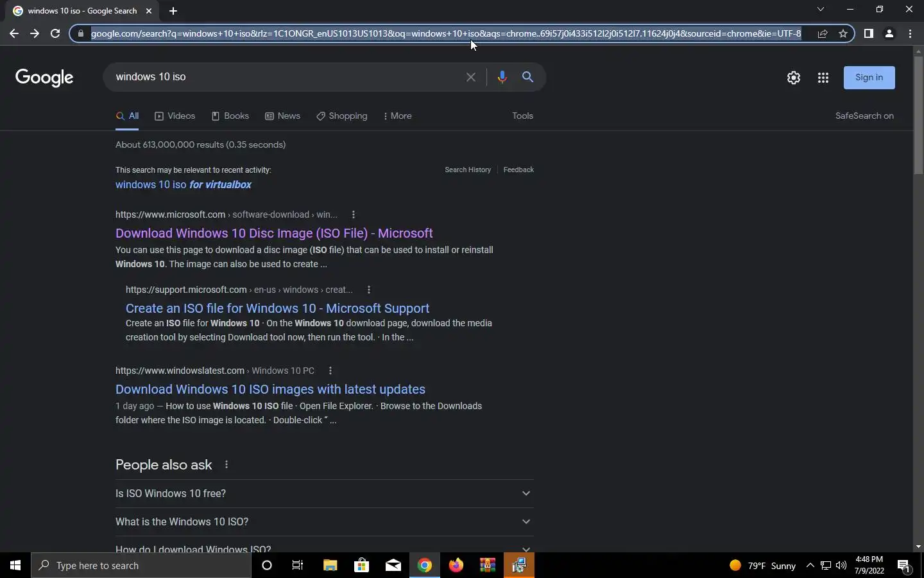The width and height of the screenshot is (924, 578).
Task: Close the 'windows 10 iso' tab
Action: point(149,11)
